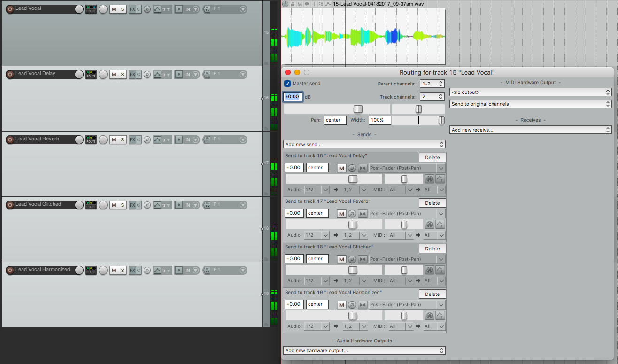Screen dimensions: 618x364
Task: Invert phase on send to Lead Vocal Reverb
Action: point(352,213)
